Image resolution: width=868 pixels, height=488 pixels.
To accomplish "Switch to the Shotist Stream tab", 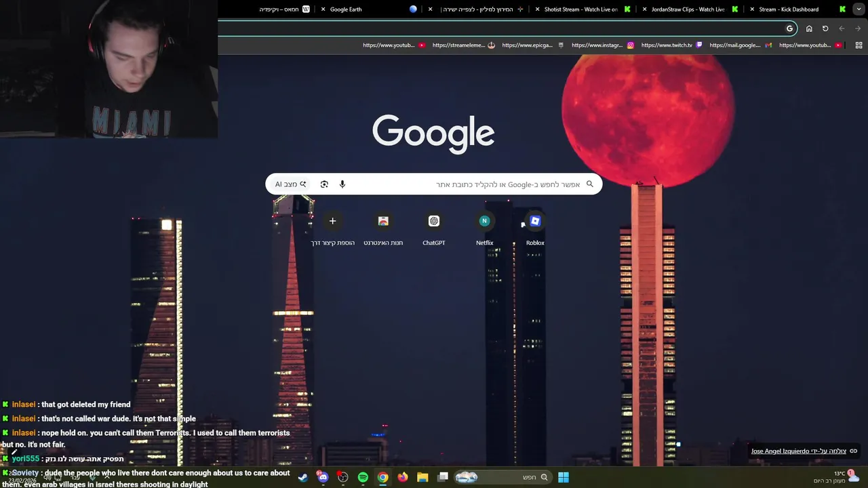I will click(582, 9).
